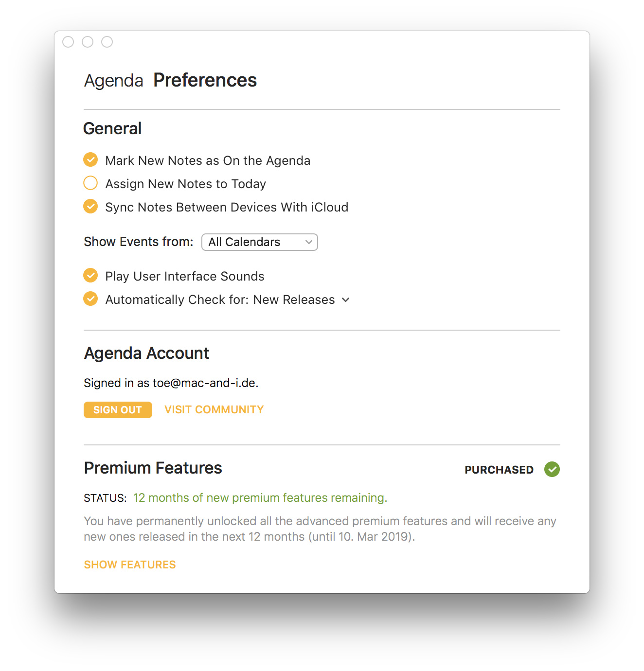Uncheck Play User Interface Sounds
644x671 pixels.
point(90,275)
